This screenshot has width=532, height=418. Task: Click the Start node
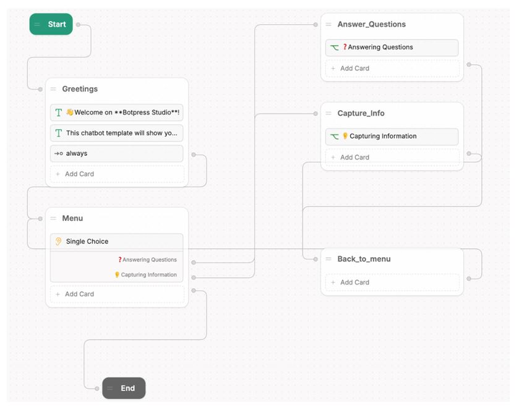pyautogui.click(x=51, y=24)
